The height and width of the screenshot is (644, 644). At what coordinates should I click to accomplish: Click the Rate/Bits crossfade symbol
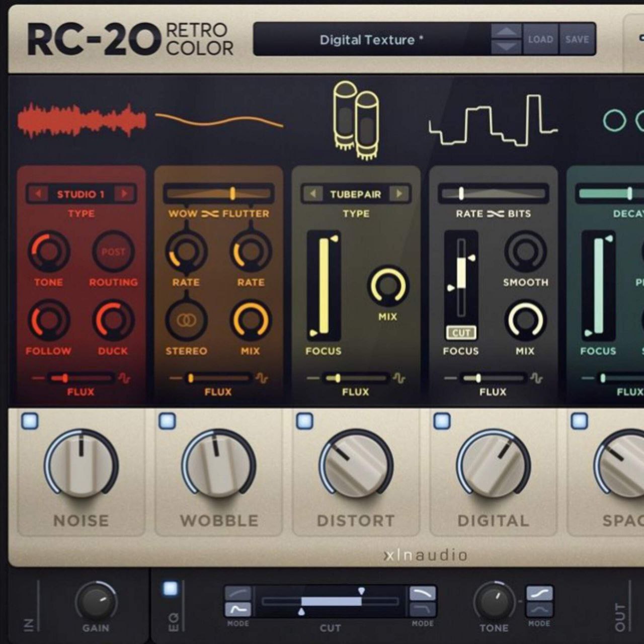[x=496, y=214]
